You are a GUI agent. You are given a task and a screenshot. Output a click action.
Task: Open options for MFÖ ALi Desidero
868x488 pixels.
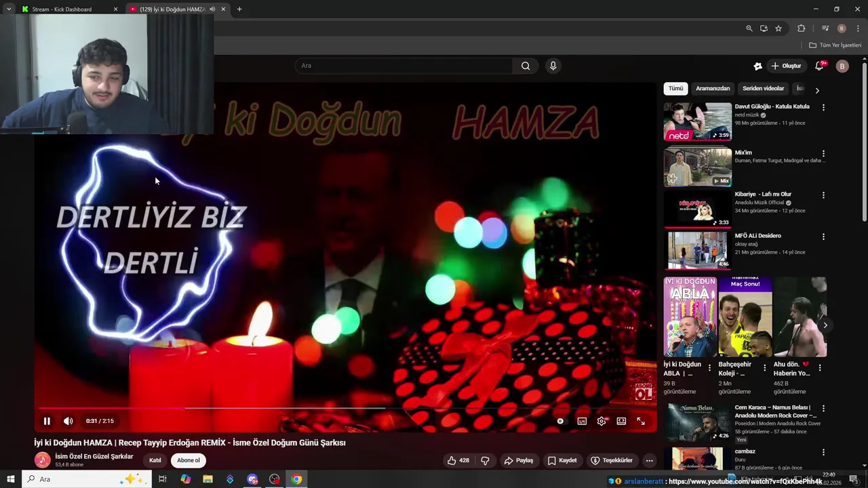click(823, 237)
